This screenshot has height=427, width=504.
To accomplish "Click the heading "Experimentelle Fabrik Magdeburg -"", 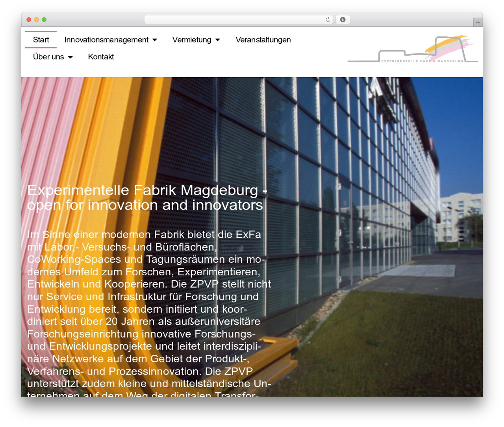I will click(147, 190).
